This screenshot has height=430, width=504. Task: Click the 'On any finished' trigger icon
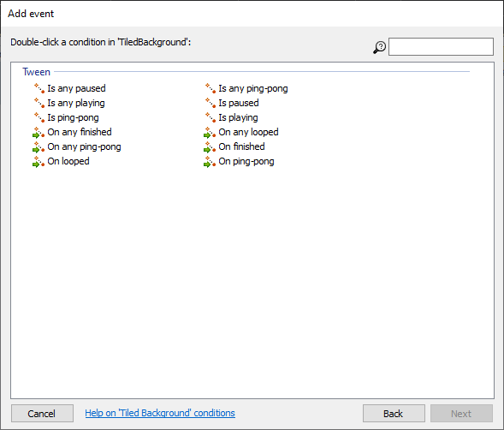(x=39, y=132)
